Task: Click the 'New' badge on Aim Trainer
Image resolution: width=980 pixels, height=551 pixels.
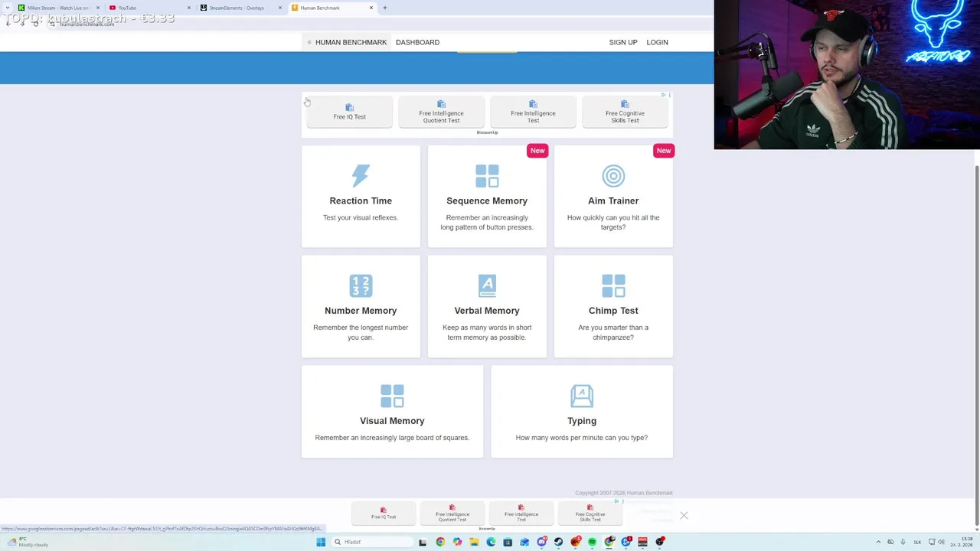Action: click(x=664, y=151)
